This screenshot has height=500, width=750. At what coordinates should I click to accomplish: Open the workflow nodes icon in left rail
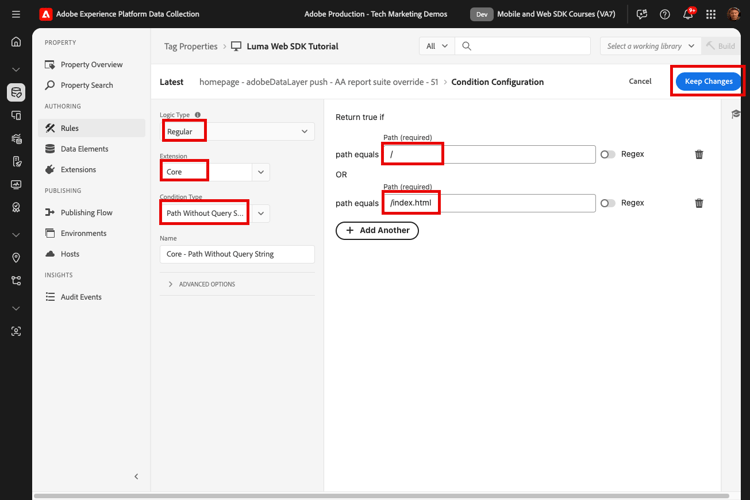16,280
